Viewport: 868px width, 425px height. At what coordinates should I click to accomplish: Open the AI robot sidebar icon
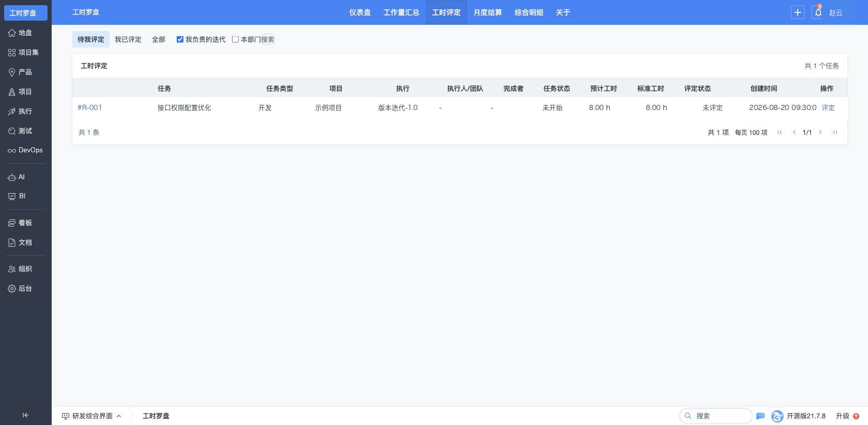pos(12,177)
